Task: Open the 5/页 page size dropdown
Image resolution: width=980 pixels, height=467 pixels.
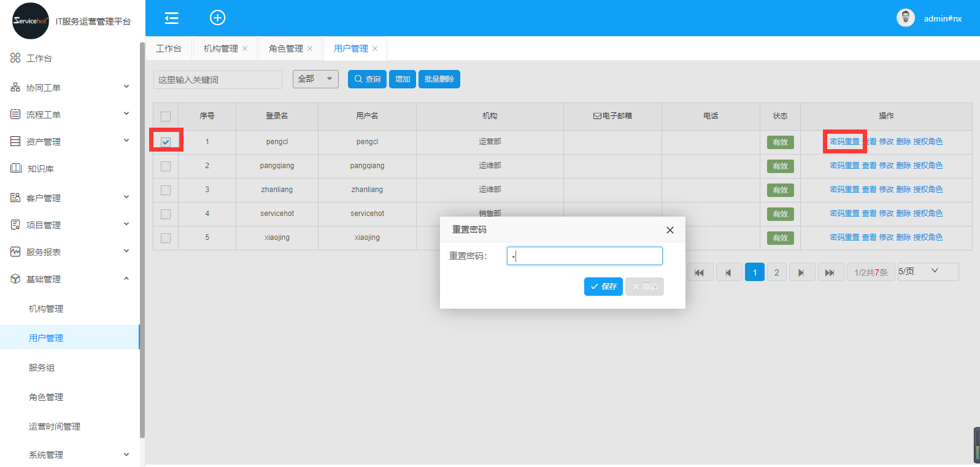Action: click(x=927, y=271)
